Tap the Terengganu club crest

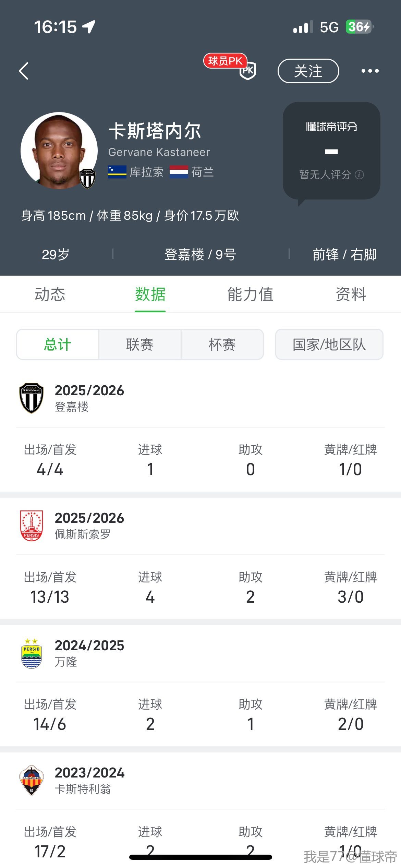point(32,398)
